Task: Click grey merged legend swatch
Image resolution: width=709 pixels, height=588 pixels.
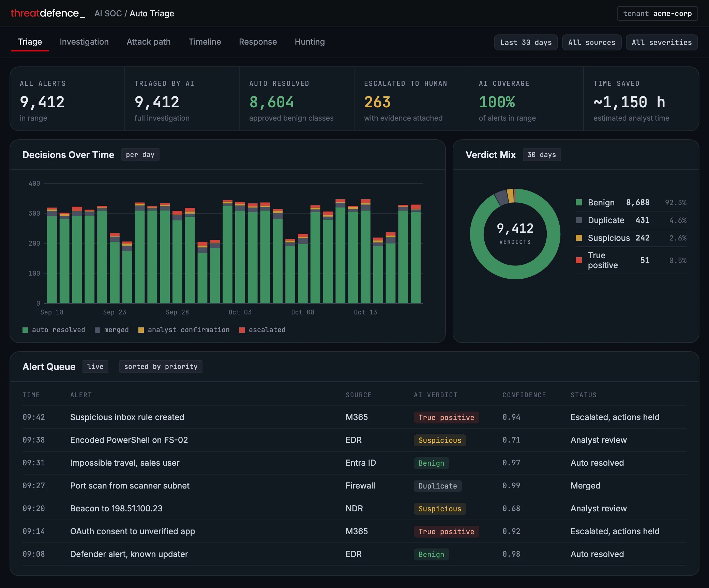Action: (97, 330)
